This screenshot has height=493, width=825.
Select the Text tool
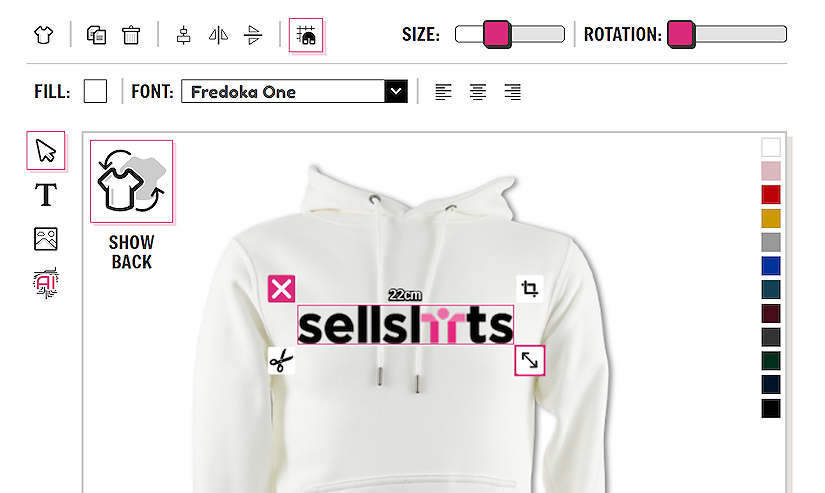(46, 195)
